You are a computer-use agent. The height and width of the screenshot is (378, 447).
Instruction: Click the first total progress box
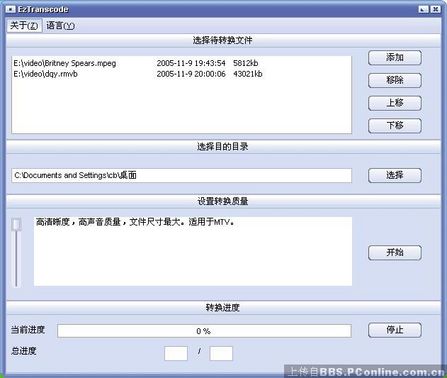coord(176,353)
